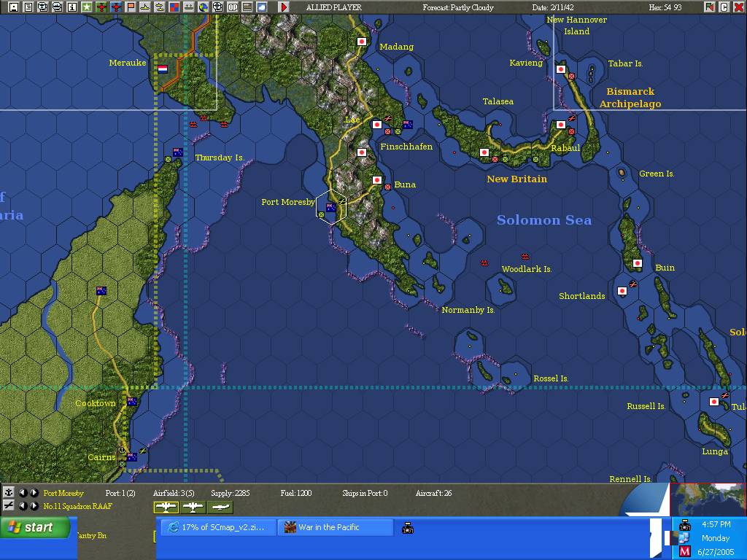The height and width of the screenshot is (560, 747).
Task: Switch to the SCmap_v2 download taskbar item
Action: (218, 527)
